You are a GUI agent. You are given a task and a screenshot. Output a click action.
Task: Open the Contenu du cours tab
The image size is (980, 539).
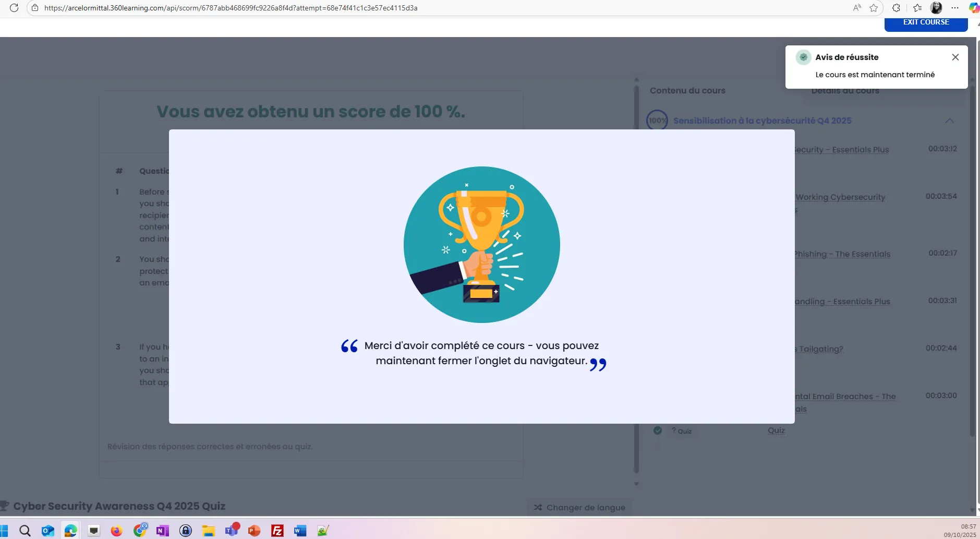pos(687,91)
